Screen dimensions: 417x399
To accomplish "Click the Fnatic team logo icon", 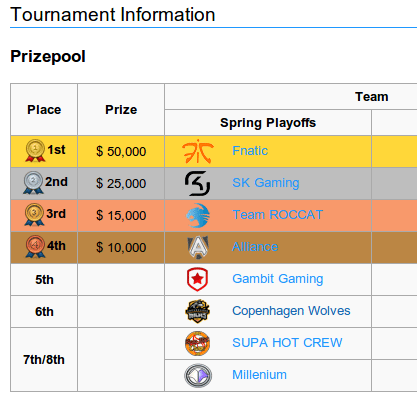I will [x=198, y=151].
